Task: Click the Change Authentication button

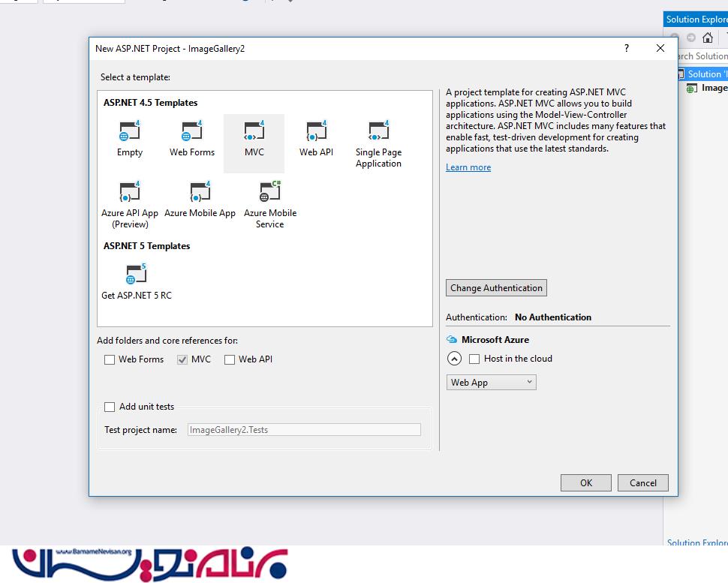Action: coord(496,288)
